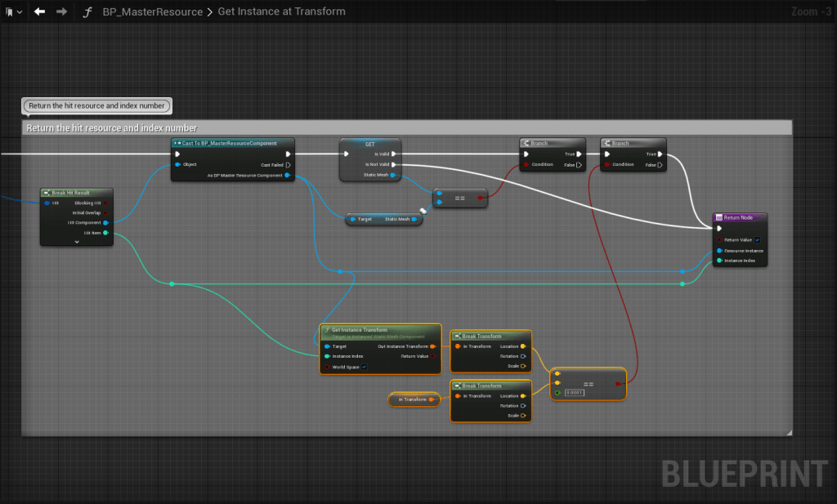
Task: Toggle the World Space checkbox
Action: pyautogui.click(x=364, y=367)
